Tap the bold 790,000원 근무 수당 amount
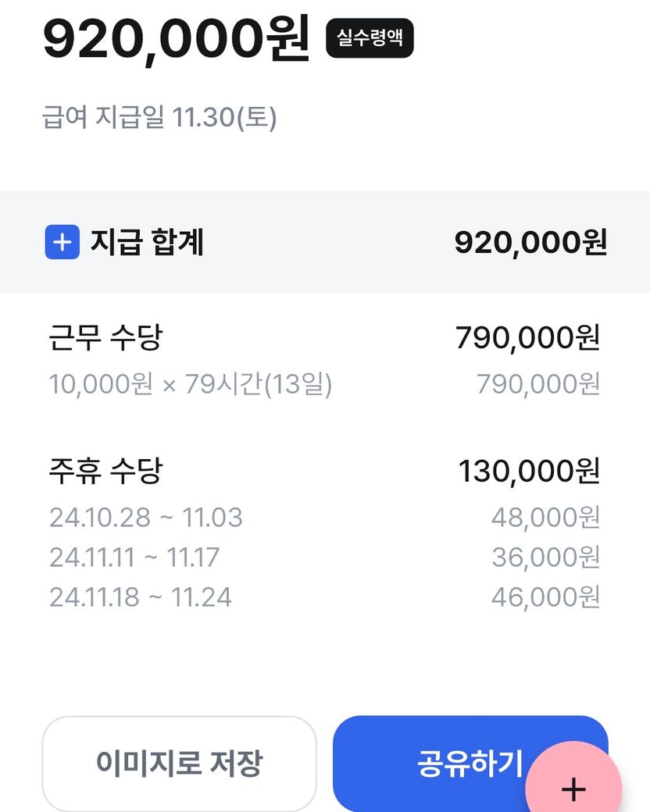650x812 pixels. (x=527, y=338)
